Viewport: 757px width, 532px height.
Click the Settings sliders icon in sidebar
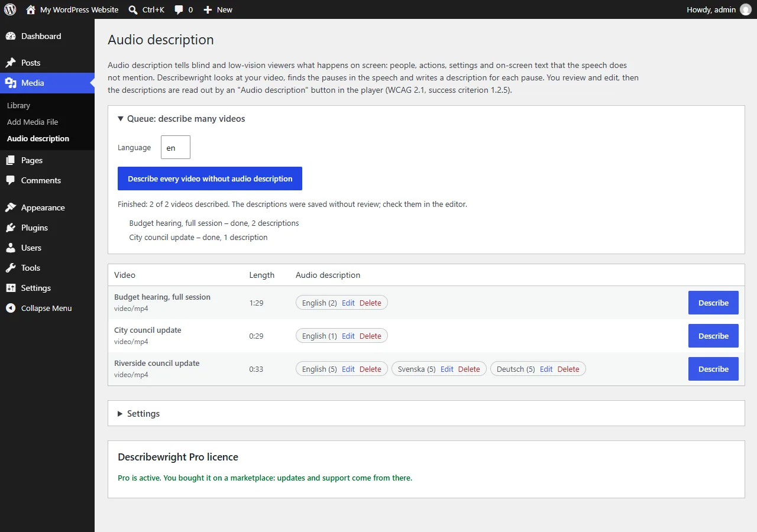[x=11, y=288]
